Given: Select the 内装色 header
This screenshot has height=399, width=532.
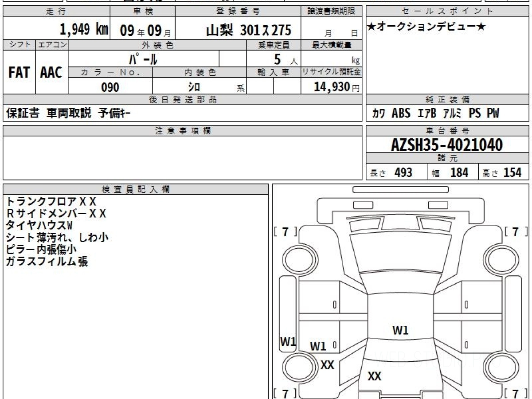Looking at the screenshot, I should [x=199, y=73].
